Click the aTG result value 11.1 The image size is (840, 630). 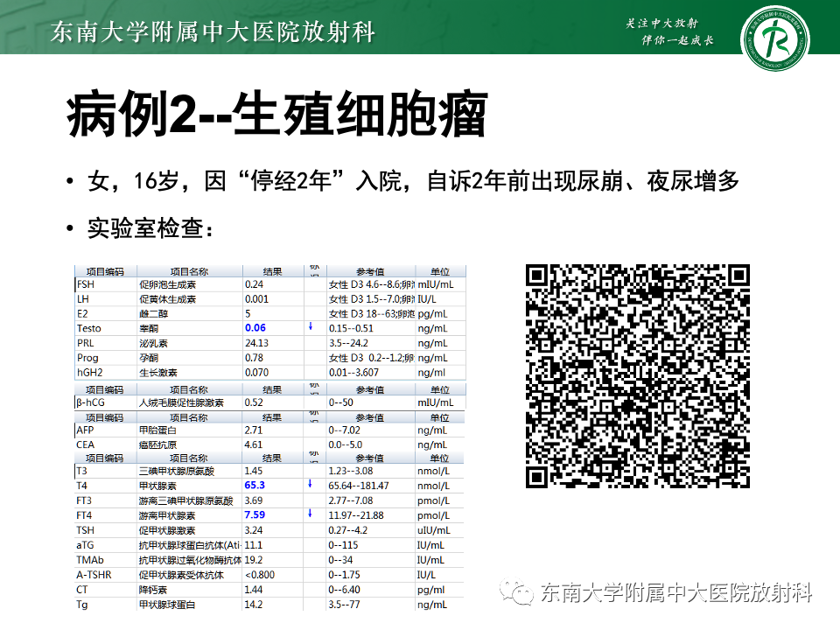254,545
